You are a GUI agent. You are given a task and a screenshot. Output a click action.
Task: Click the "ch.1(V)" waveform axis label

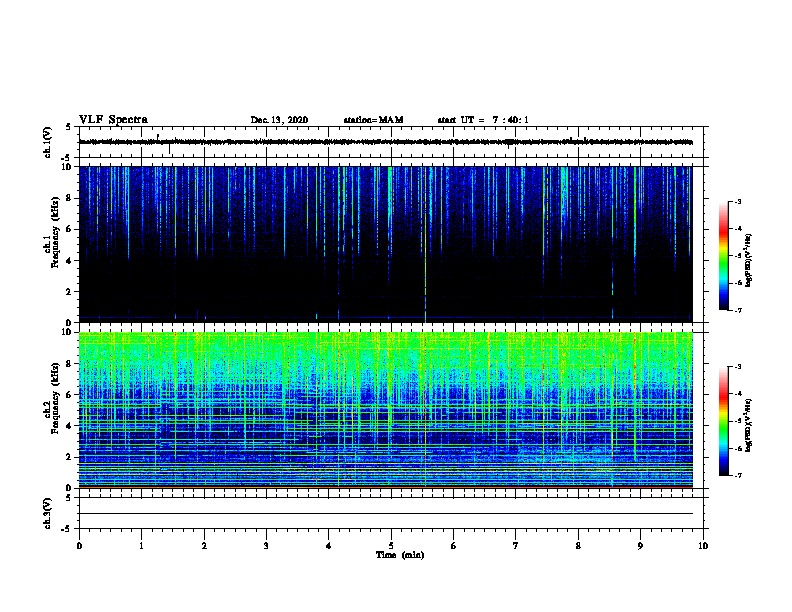tap(48, 142)
